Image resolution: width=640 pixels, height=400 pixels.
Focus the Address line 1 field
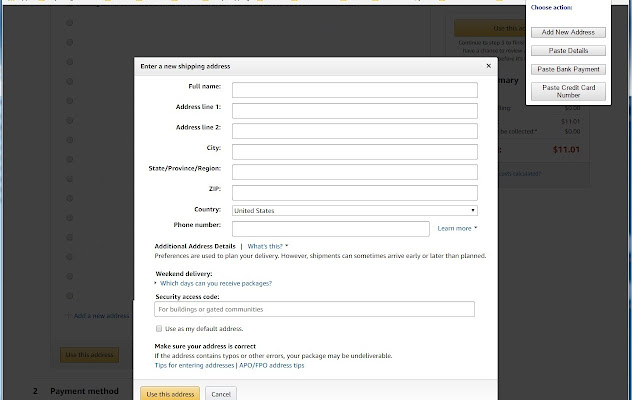pos(354,110)
